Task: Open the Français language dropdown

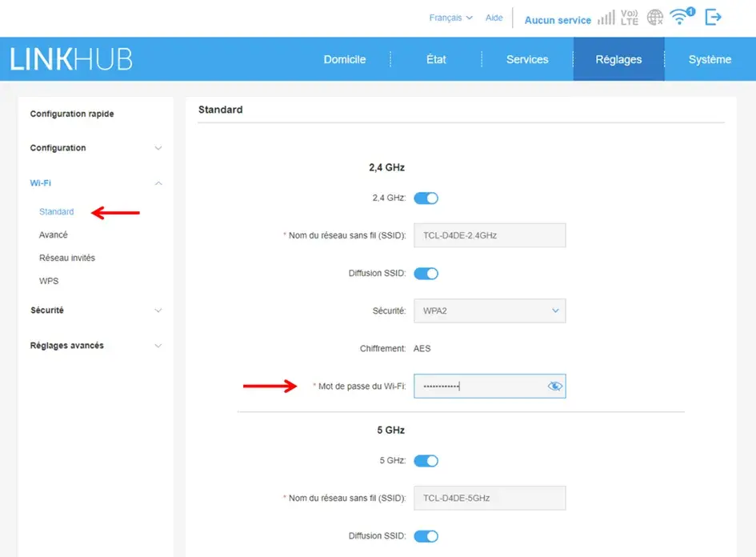Action: (x=450, y=18)
